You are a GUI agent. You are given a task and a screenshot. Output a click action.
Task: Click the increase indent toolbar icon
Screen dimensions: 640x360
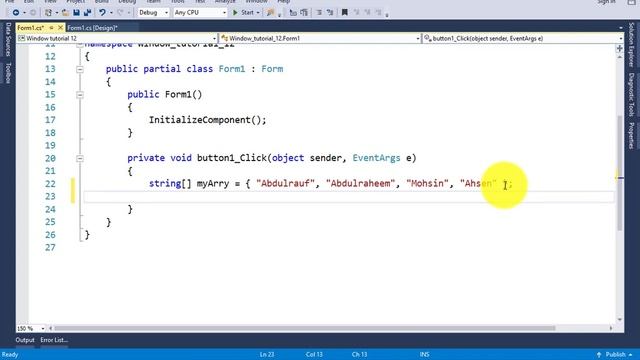click(x=304, y=13)
